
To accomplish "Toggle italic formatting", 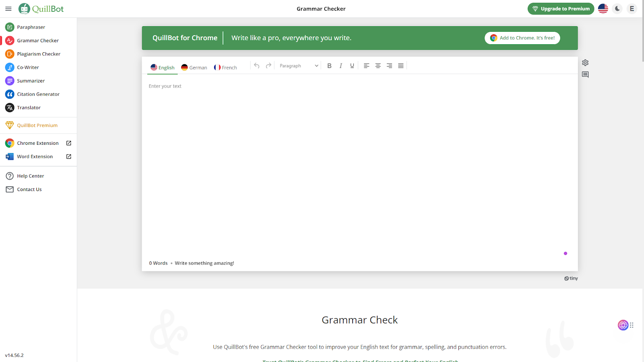I will pos(341,66).
